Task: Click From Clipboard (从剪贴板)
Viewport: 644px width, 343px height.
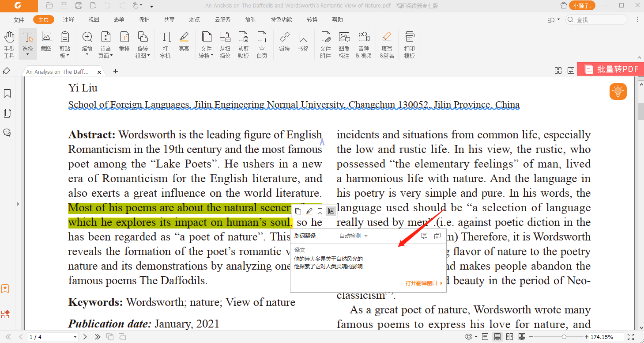Action: coord(244,44)
